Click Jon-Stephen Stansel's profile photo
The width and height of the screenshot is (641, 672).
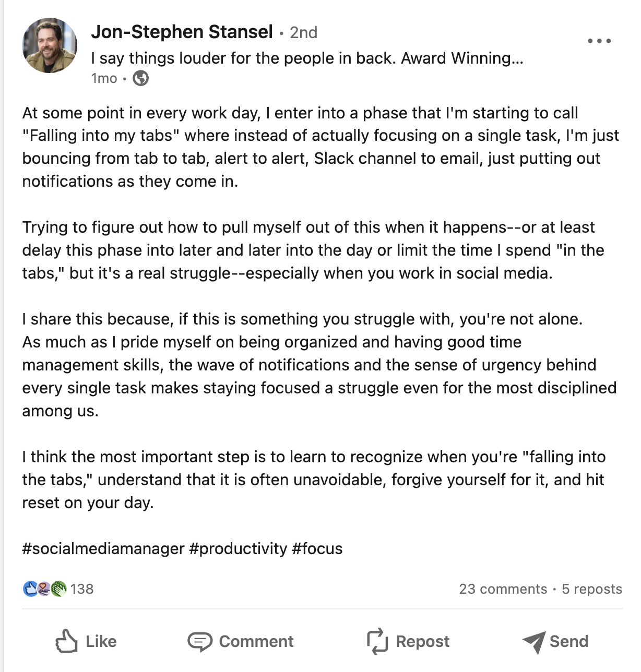(50, 45)
